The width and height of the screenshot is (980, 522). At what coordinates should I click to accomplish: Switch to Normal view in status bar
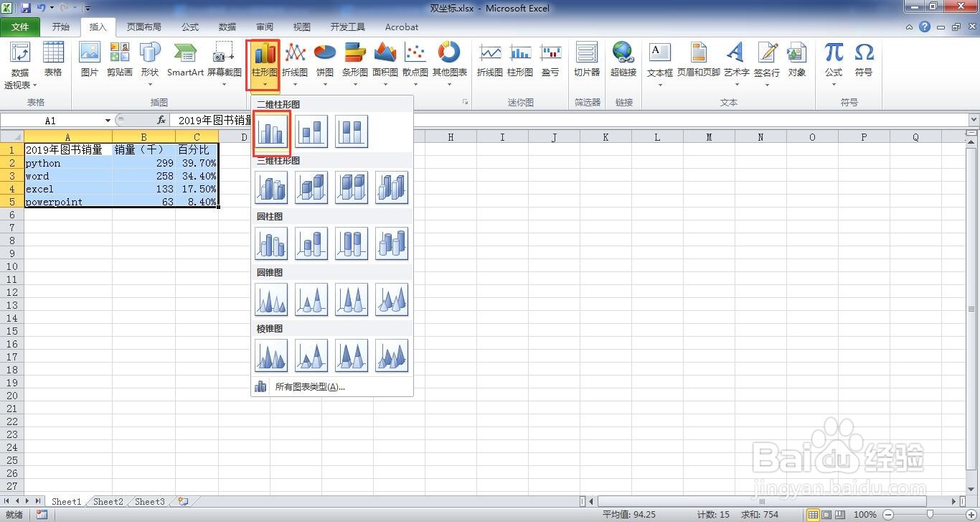click(813, 514)
